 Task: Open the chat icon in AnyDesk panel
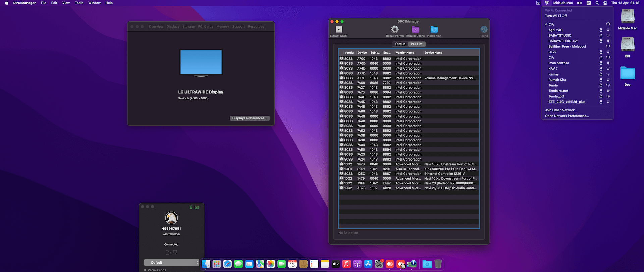(x=175, y=252)
